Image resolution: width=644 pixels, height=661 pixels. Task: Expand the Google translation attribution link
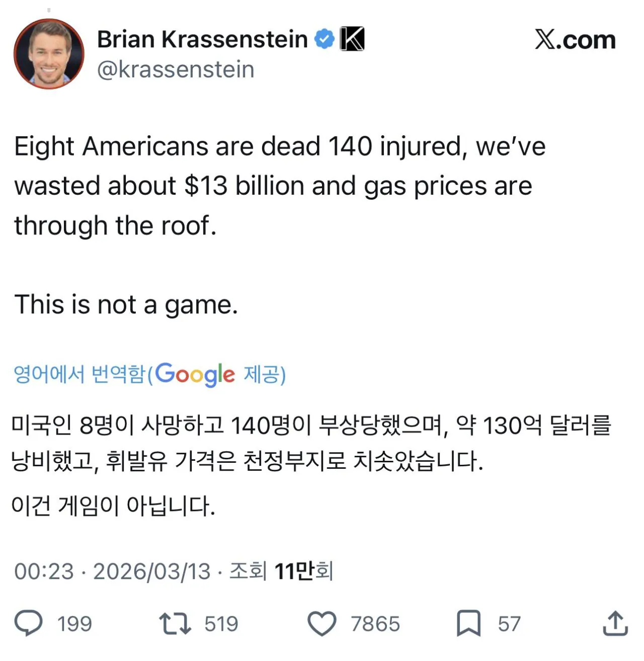click(x=150, y=374)
